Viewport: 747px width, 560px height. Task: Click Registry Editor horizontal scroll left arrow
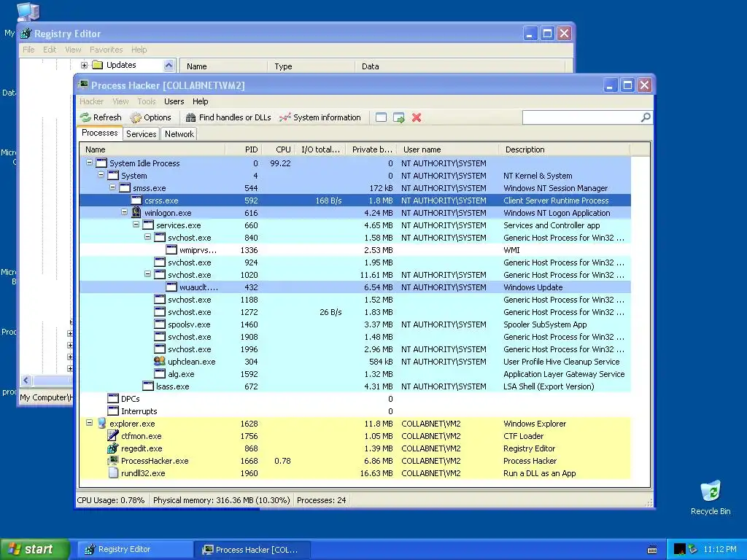[x=26, y=380]
